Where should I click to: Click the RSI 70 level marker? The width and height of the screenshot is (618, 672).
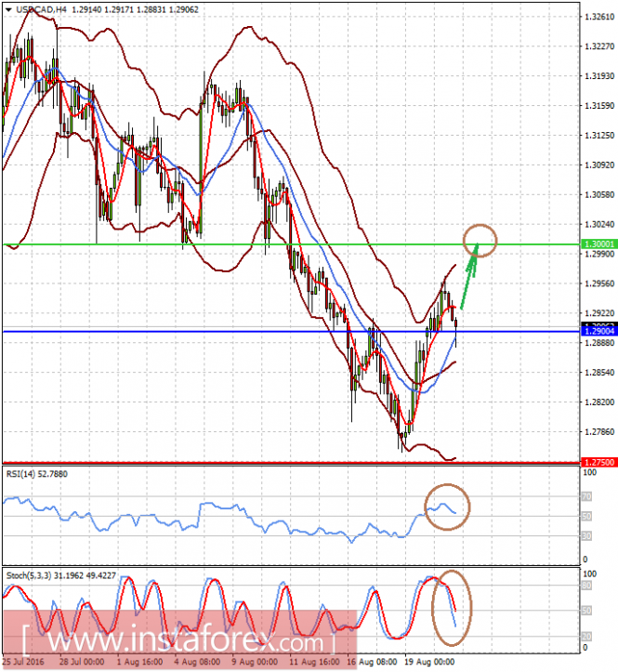(585, 496)
